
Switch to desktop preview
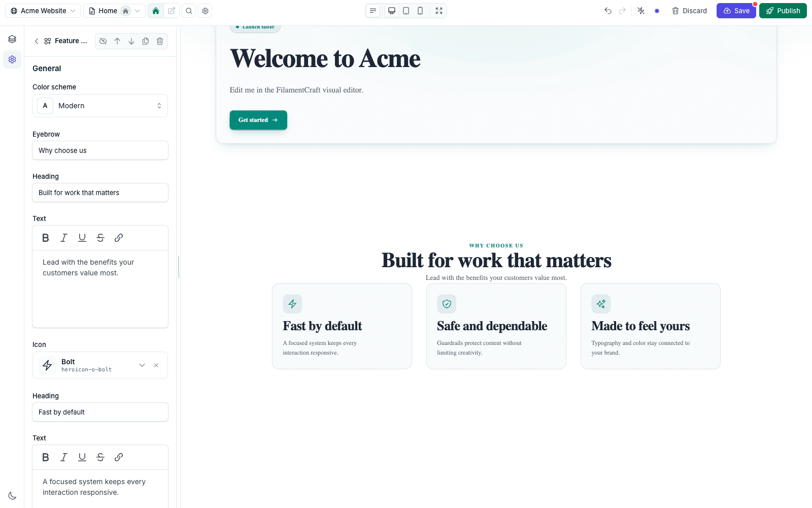pos(392,11)
